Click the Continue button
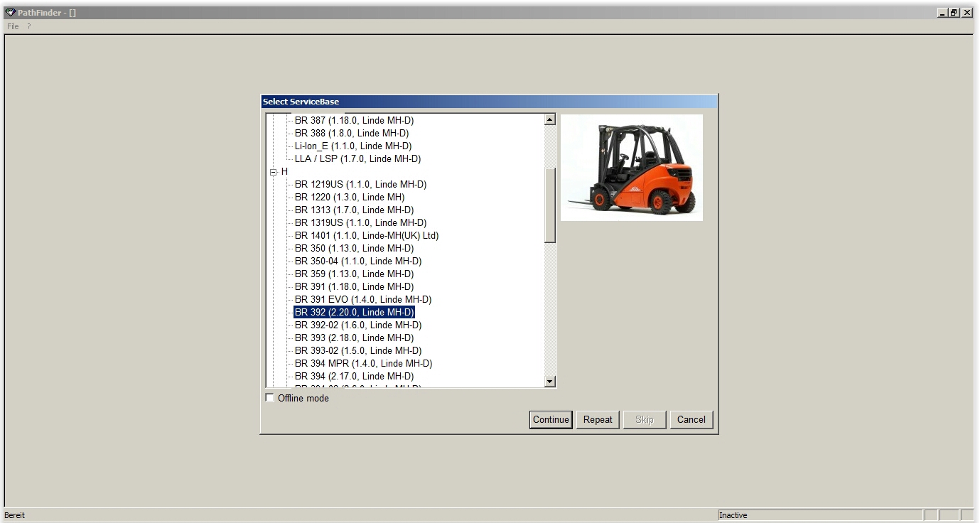980x523 pixels. (551, 420)
